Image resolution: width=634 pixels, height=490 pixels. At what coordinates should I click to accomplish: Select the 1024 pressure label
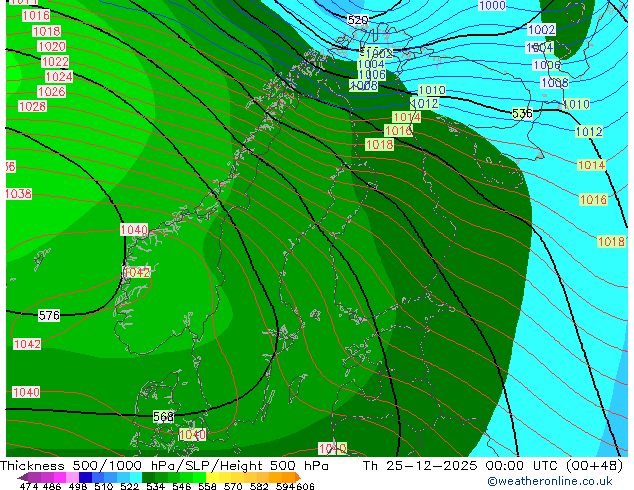[x=59, y=77]
